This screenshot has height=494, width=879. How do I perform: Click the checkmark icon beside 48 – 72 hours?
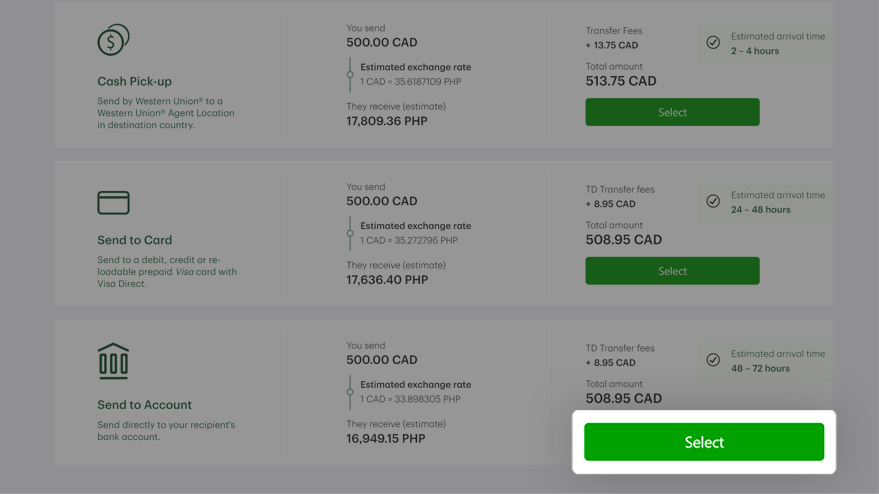(713, 360)
